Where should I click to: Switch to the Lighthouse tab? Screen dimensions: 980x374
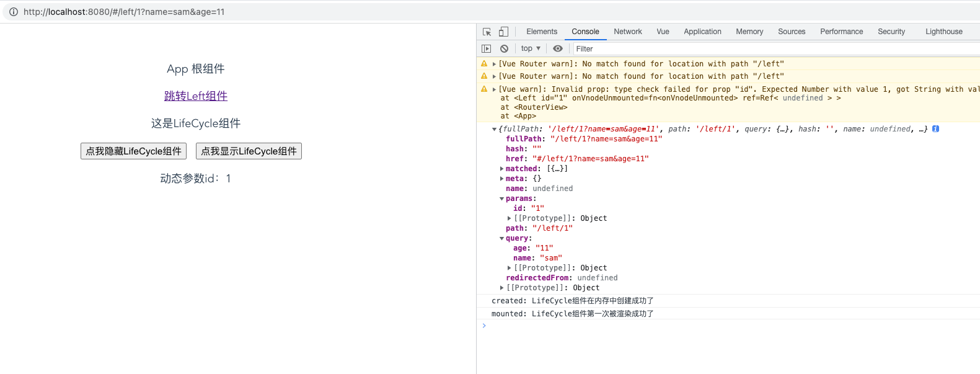[x=944, y=32]
